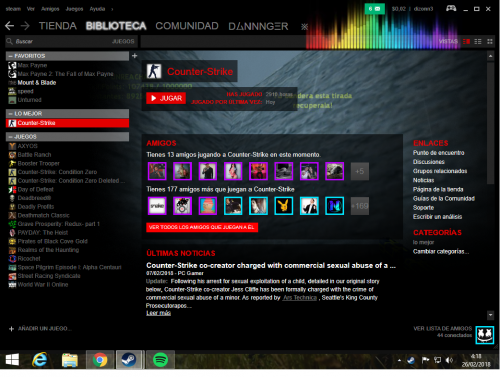This screenshot has height=377, width=500.
Task: Select the red list view toggle
Action: [x=466, y=41]
